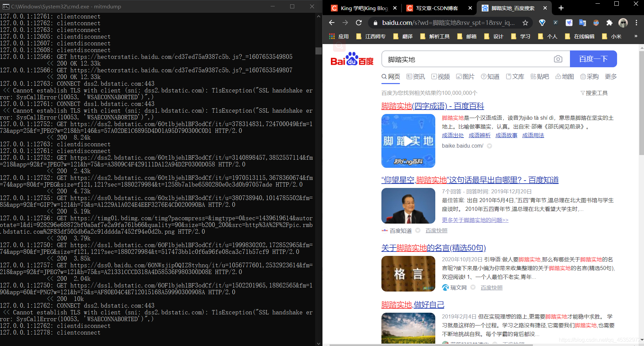Select the 资讯 search category
The height and width of the screenshot is (346, 644).
(x=416, y=77)
